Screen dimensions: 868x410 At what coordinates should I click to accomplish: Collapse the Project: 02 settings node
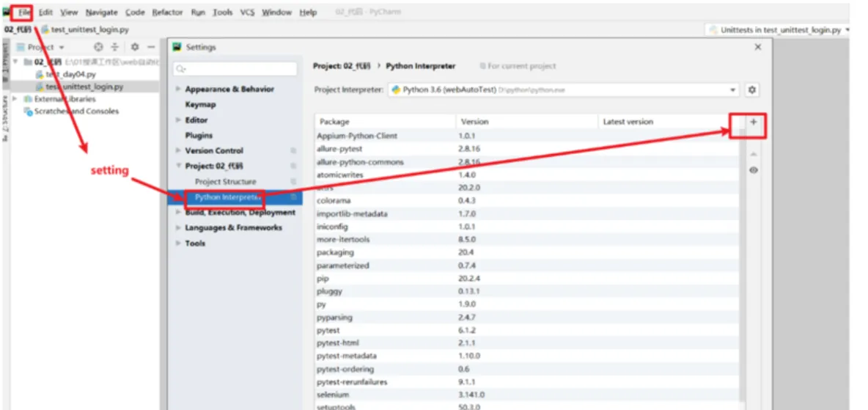pyautogui.click(x=178, y=166)
